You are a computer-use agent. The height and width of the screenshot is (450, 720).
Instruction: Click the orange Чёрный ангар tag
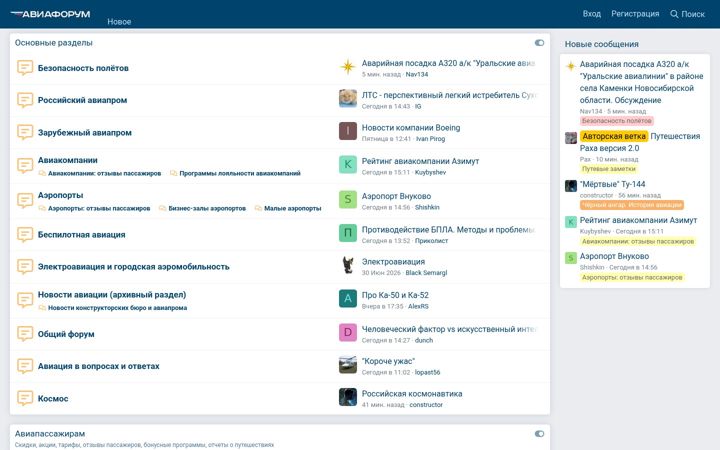coord(632,205)
